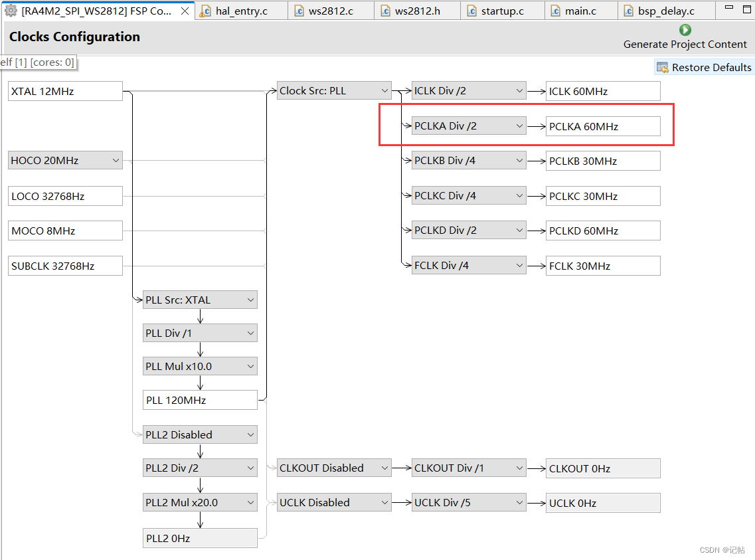Open the bsp_delay.c tab
Screen dimensions: 755x560
(x=666, y=11)
